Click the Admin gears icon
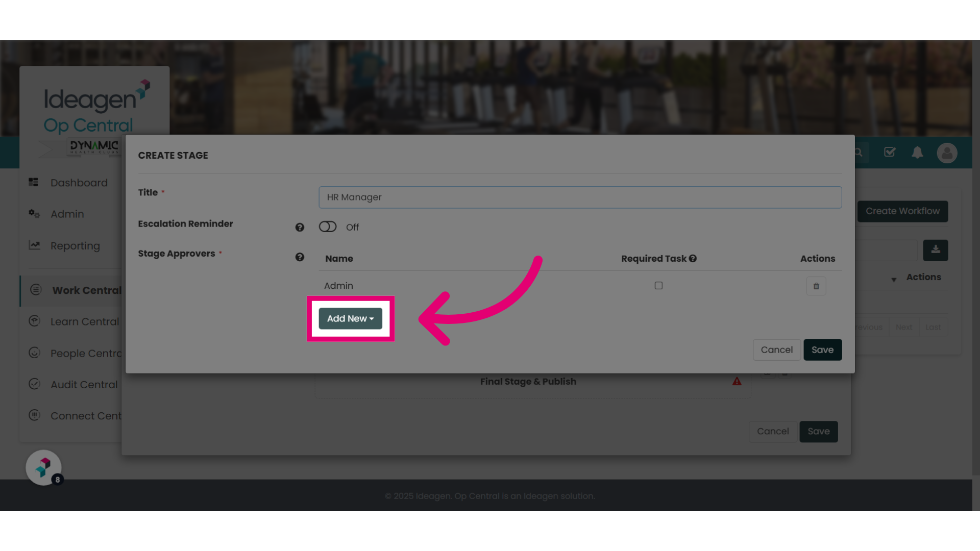 pos(34,213)
